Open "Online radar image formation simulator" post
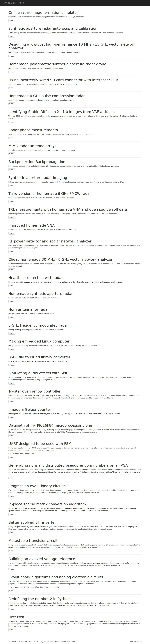Viewport: 150px width, 644px height. point(43,13)
